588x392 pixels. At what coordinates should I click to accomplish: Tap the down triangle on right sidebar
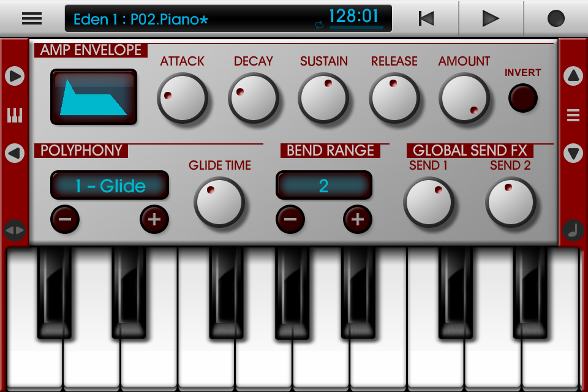pos(573,153)
